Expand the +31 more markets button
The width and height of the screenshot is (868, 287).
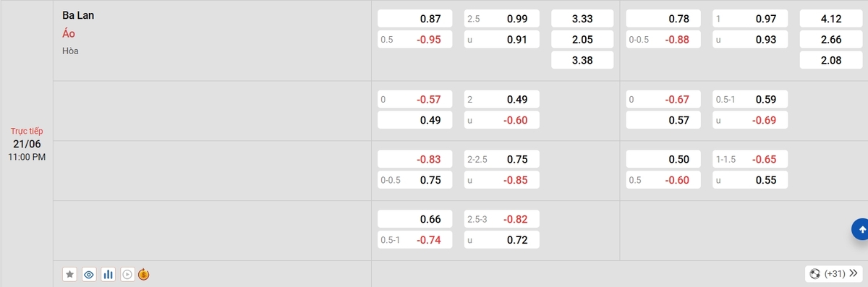click(x=833, y=274)
